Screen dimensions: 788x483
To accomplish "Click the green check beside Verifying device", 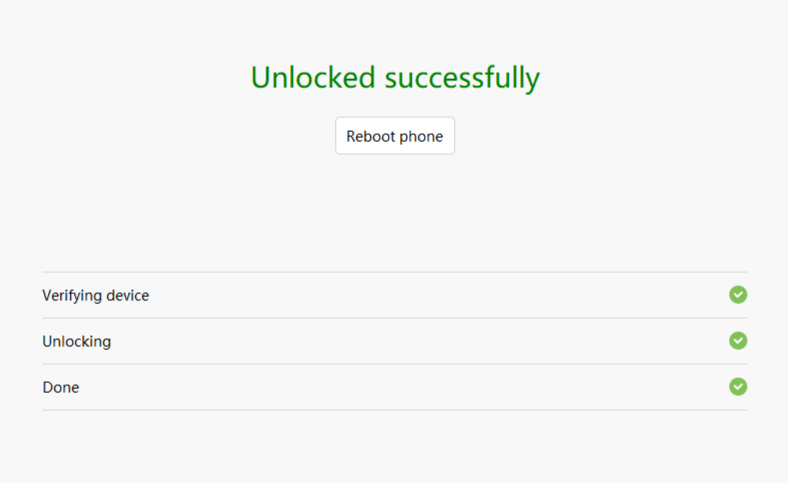I will tap(738, 295).
